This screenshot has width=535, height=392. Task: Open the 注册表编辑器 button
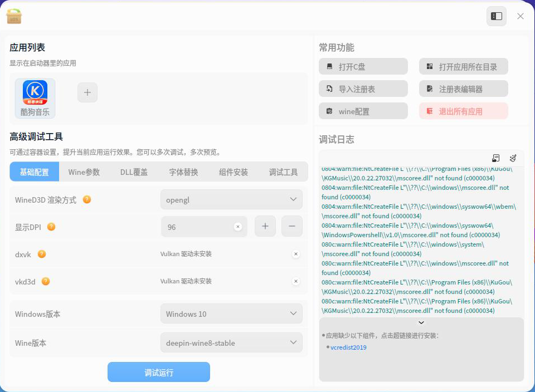[x=463, y=89]
